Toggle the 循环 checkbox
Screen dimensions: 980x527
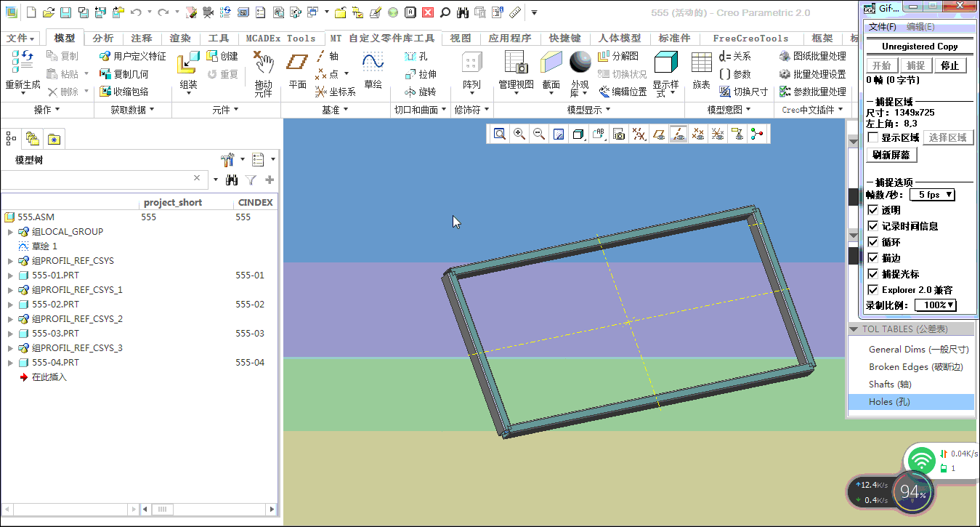point(873,242)
